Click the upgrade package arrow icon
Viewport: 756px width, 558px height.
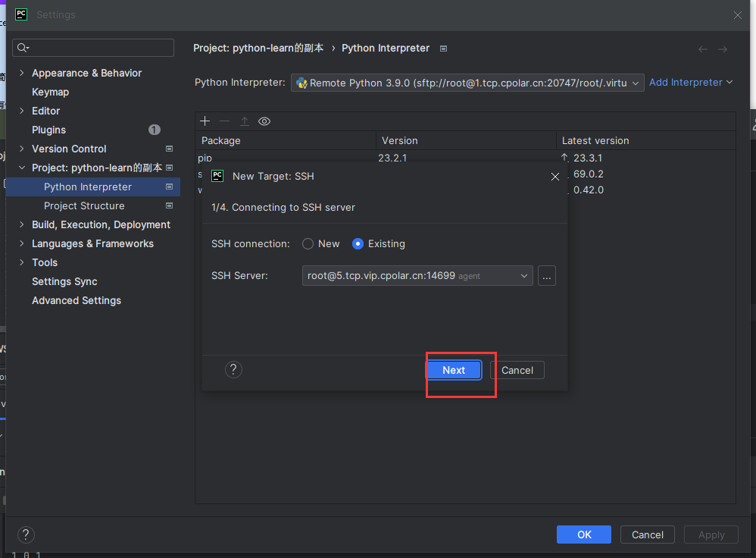pyautogui.click(x=244, y=121)
